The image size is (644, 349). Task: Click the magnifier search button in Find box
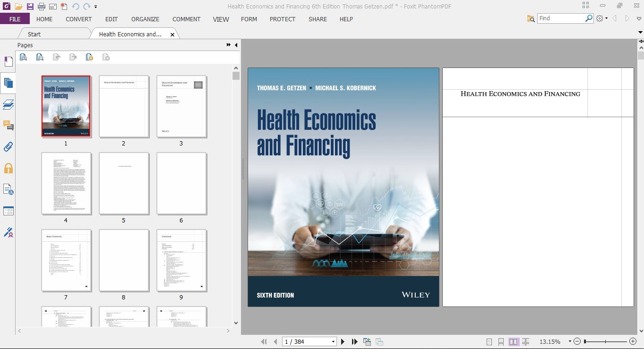589,18
